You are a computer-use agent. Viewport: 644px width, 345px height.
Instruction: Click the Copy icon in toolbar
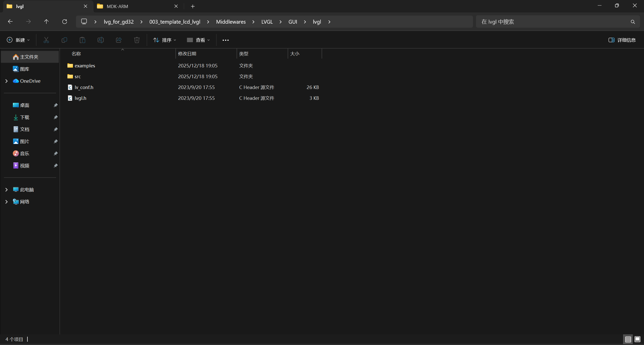click(x=64, y=40)
